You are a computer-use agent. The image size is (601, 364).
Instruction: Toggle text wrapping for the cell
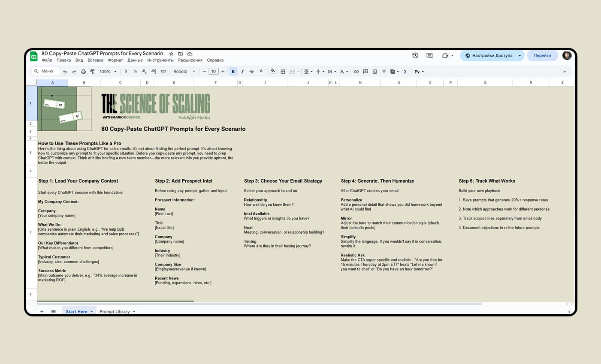point(329,72)
